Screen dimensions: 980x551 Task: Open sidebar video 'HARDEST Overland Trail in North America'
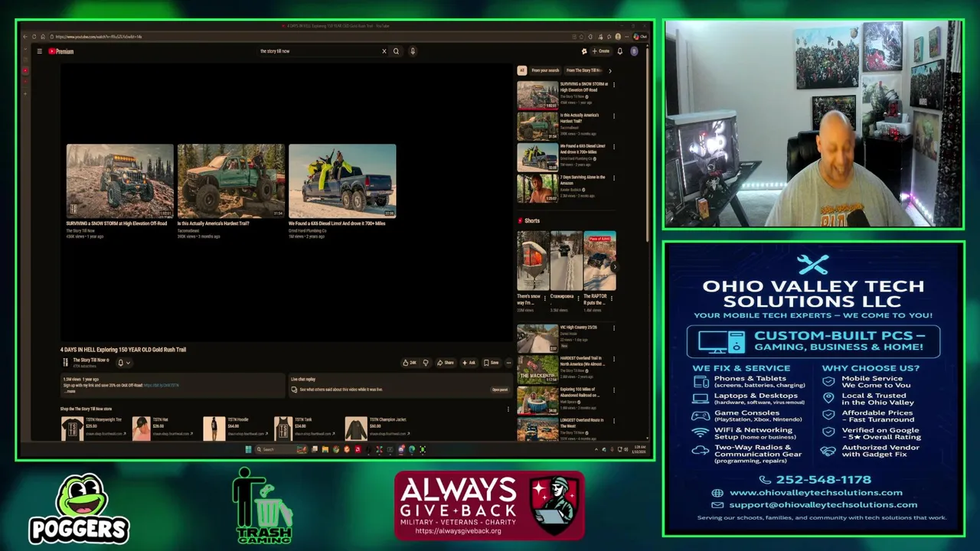pyautogui.click(x=537, y=369)
